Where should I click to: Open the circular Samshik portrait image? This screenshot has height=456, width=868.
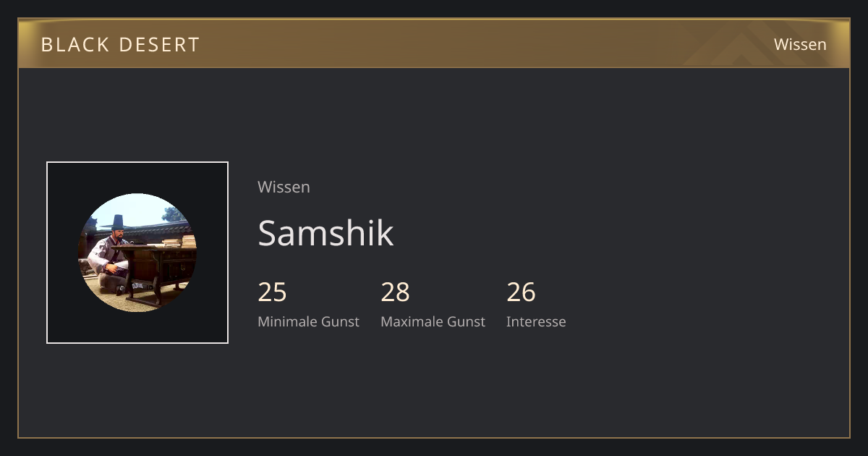pos(137,253)
